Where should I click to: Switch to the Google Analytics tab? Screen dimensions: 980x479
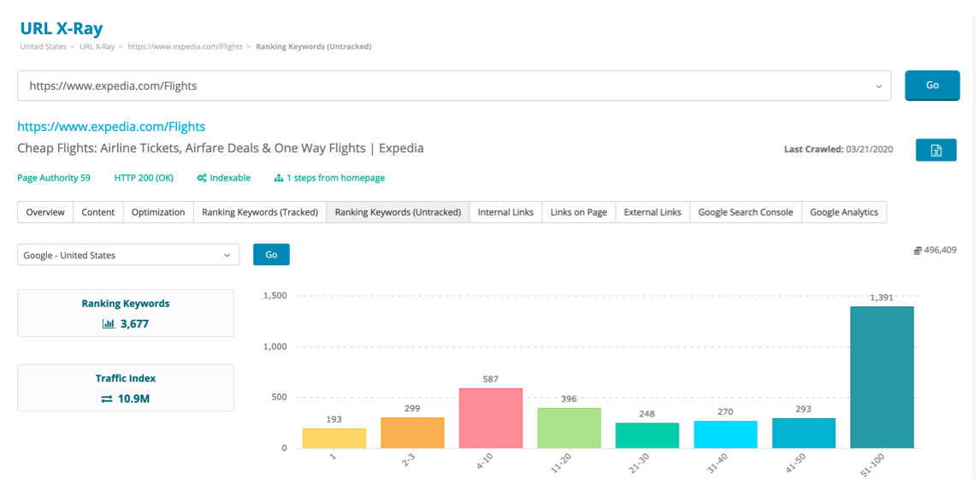843,212
